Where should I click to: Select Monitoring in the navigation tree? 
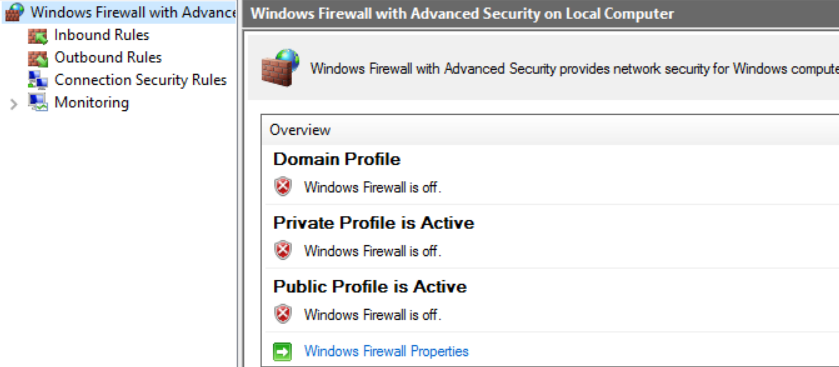pyautogui.click(x=91, y=102)
